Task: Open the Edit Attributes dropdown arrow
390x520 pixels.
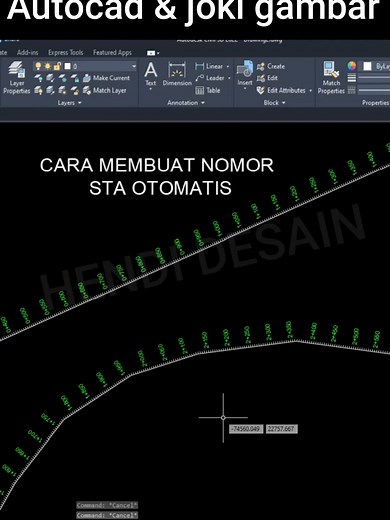Action: [x=311, y=91]
